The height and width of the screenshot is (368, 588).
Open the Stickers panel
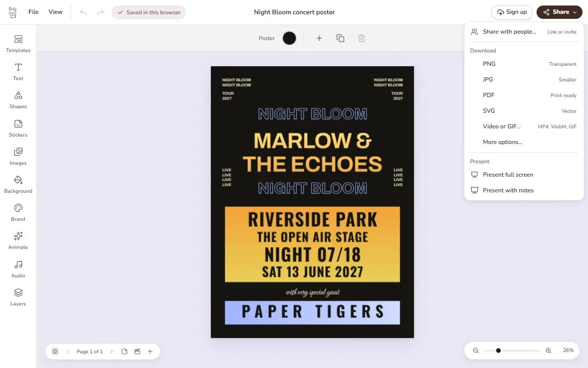18,128
